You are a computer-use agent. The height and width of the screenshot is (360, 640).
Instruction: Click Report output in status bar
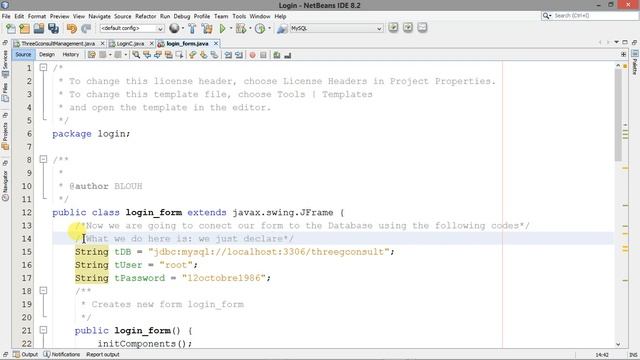click(102, 354)
